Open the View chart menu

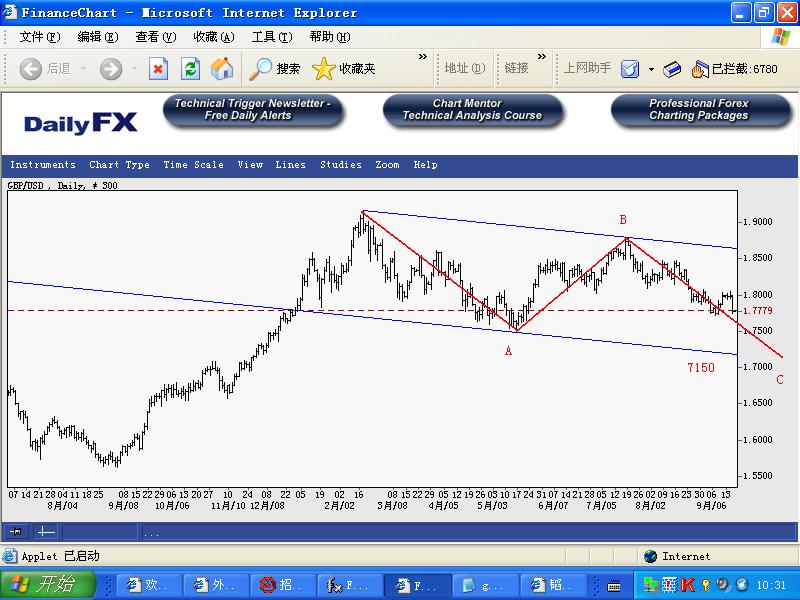click(250, 165)
